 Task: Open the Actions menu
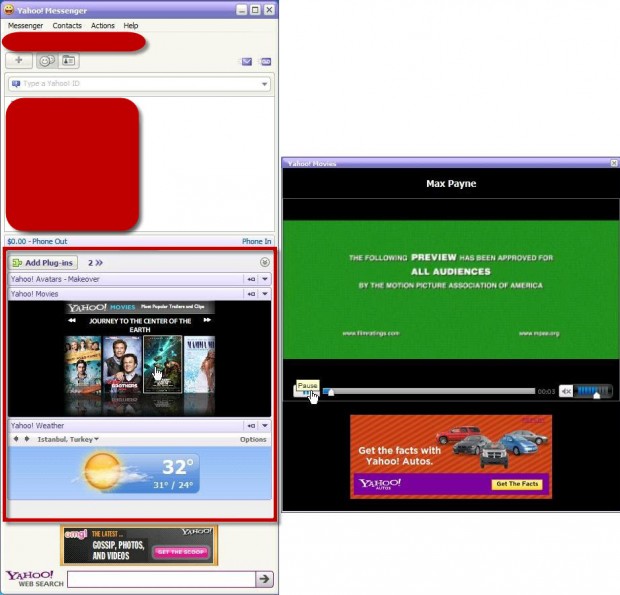coord(102,26)
